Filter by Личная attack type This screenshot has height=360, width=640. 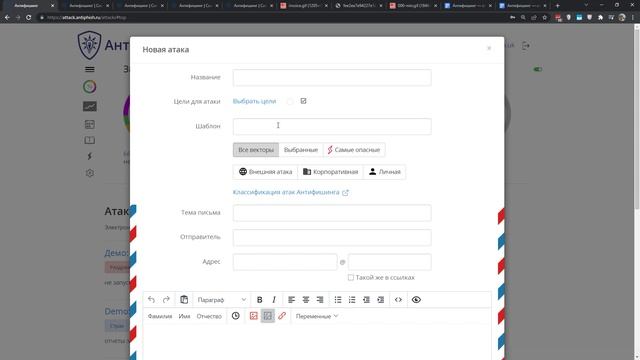(x=384, y=172)
